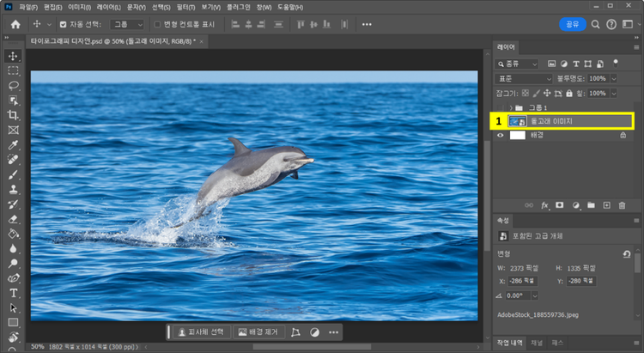
Task: Uncheck the 자동 선택 checkbox
Action: [x=63, y=24]
